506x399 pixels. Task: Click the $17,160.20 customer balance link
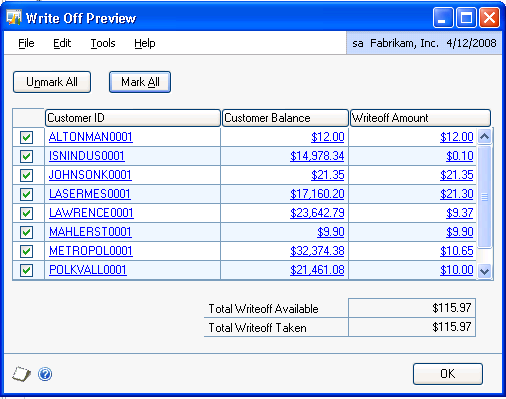pos(317,194)
